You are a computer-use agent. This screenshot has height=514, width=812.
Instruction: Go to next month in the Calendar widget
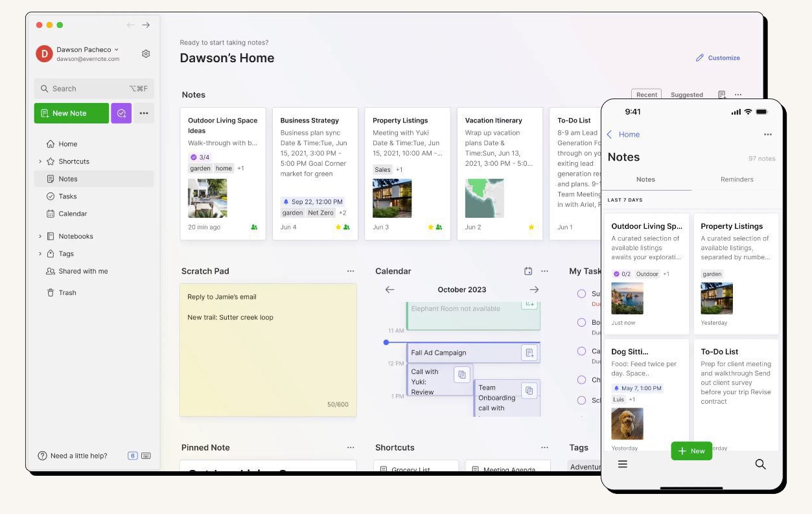[533, 290]
